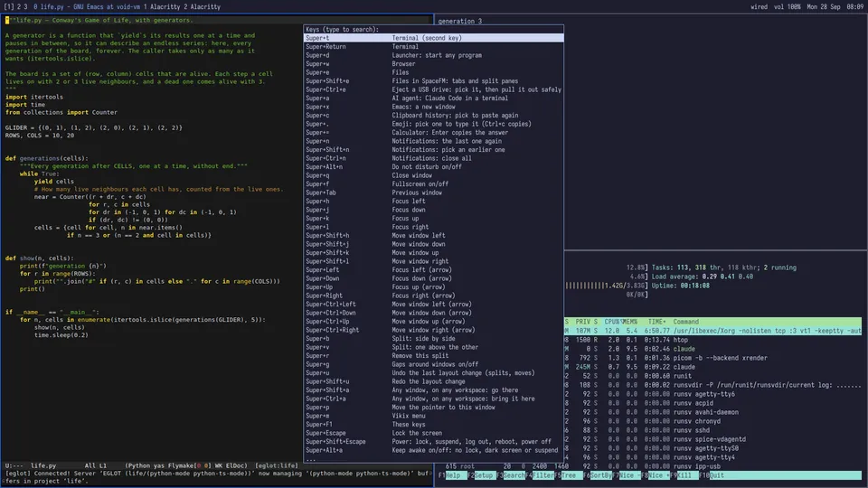Pick the These keys entry

(433, 425)
